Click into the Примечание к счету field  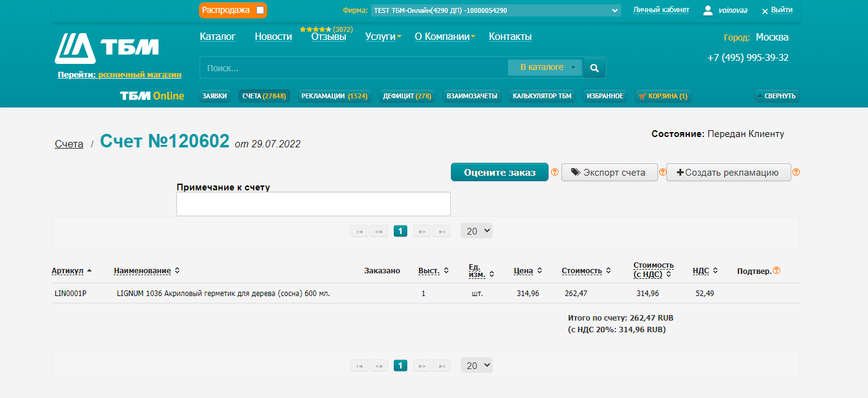pyautogui.click(x=313, y=204)
